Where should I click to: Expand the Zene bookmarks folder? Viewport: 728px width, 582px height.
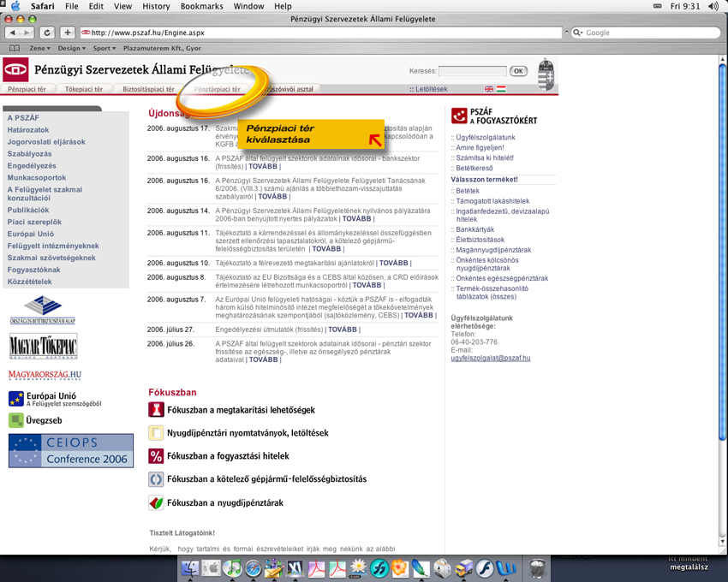tap(39, 48)
